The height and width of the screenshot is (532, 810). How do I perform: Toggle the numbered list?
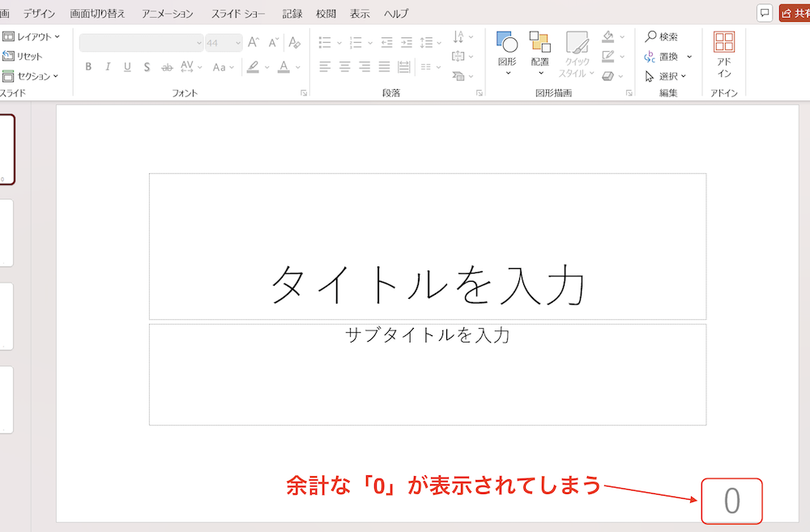pyautogui.click(x=355, y=40)
